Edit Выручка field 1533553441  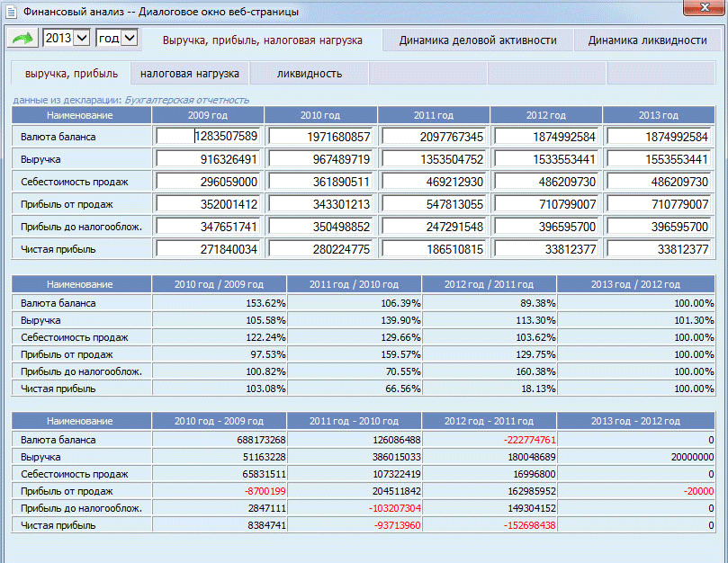(546, 159)
